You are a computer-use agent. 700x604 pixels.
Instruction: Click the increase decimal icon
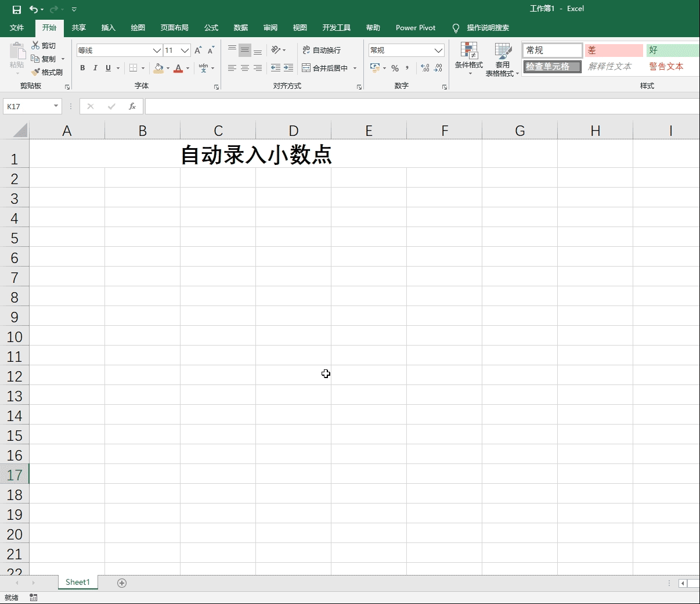[425, 68]
